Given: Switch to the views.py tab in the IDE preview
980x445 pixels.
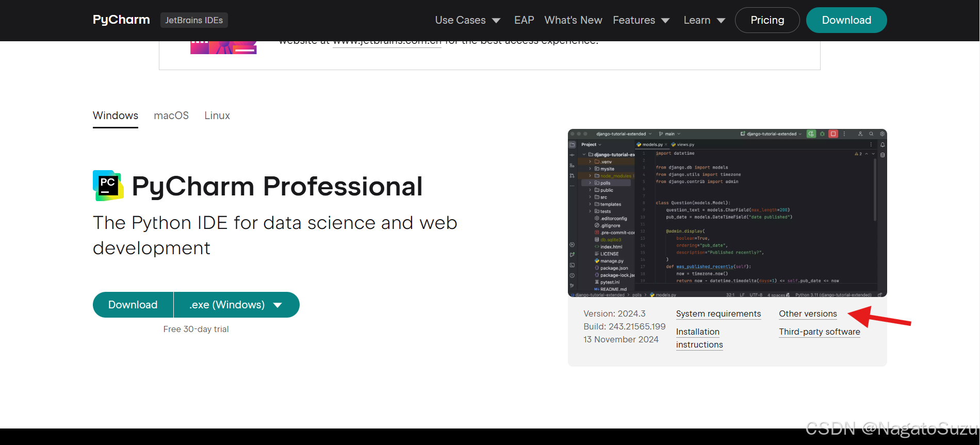Looking at the screenshot, I should tap(682, 145).
